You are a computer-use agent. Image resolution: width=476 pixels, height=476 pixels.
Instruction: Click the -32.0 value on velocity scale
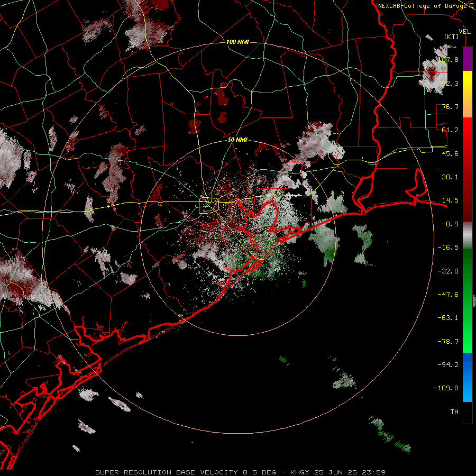448,271
